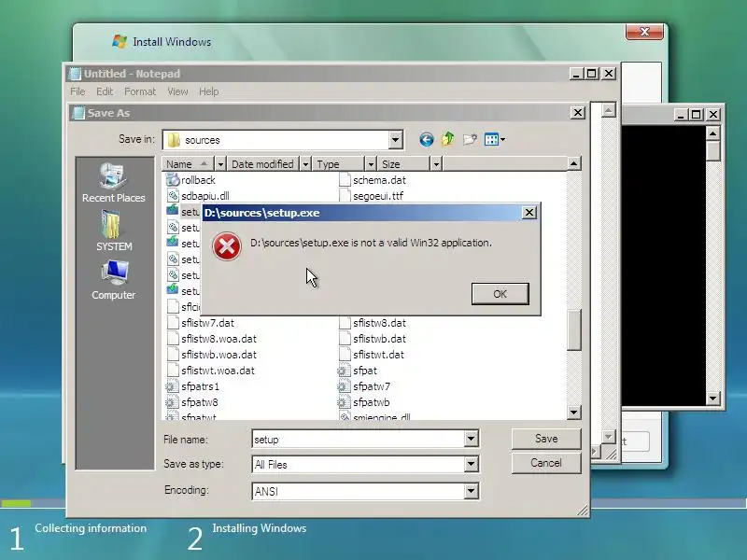This screenshot has width=747, height=560.
Task: Select sfpatw8 file icon
Action: 172,402
